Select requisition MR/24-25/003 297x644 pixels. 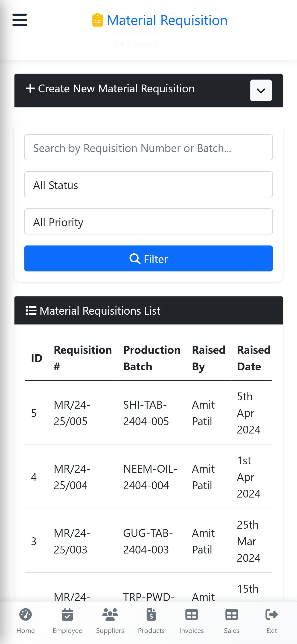[x=72, y=541]
